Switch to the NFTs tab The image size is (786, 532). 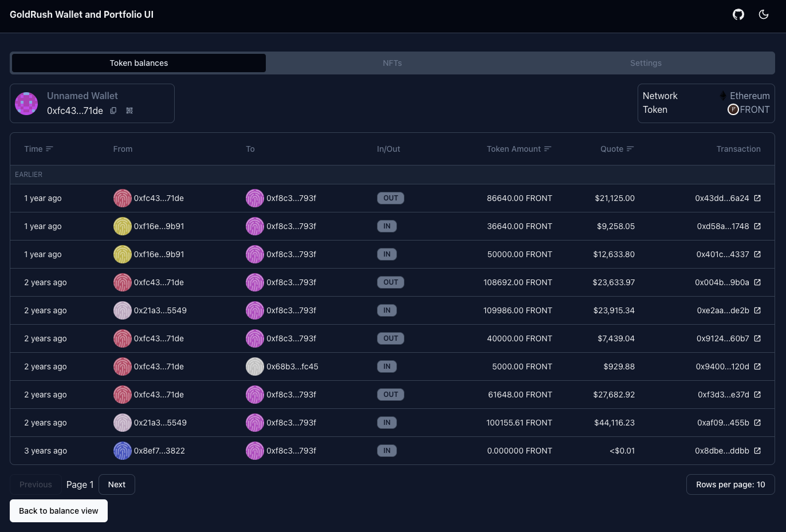tap(392, 63)
